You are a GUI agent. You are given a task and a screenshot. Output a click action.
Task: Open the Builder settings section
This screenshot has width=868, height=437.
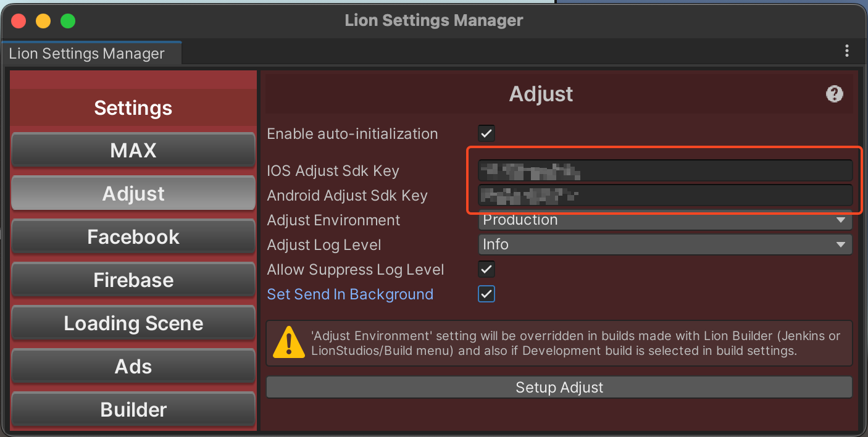click(133, 409)
